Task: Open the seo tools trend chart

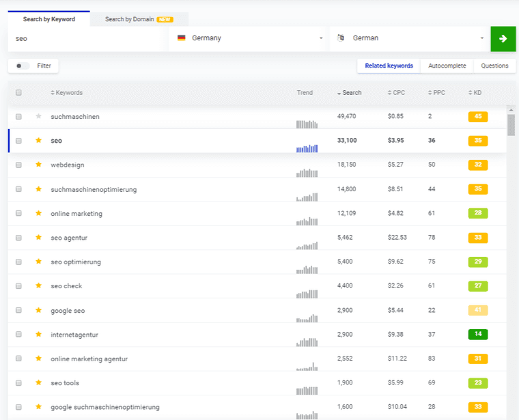Action: pos(307,391)
